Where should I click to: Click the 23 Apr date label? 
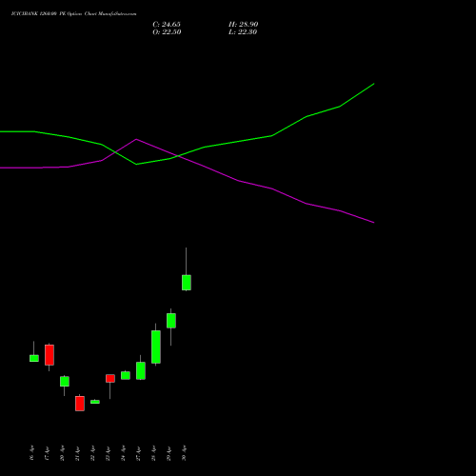click(108, 453)
